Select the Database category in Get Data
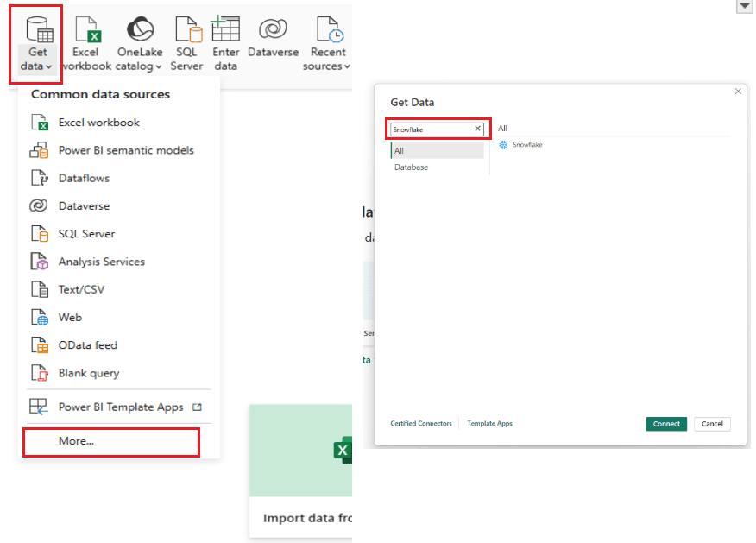Image resolution: width=756 pixels, height=543 pixels. pos(438,167)
